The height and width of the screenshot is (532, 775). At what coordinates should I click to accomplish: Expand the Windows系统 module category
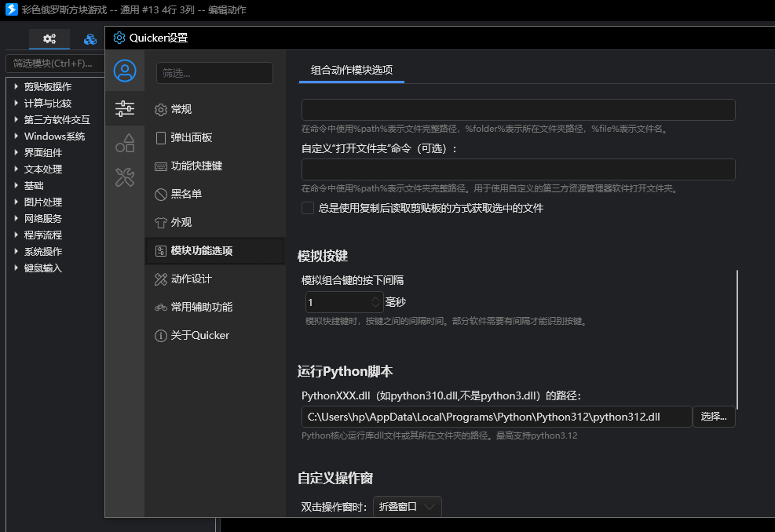(x=16, y=136)
